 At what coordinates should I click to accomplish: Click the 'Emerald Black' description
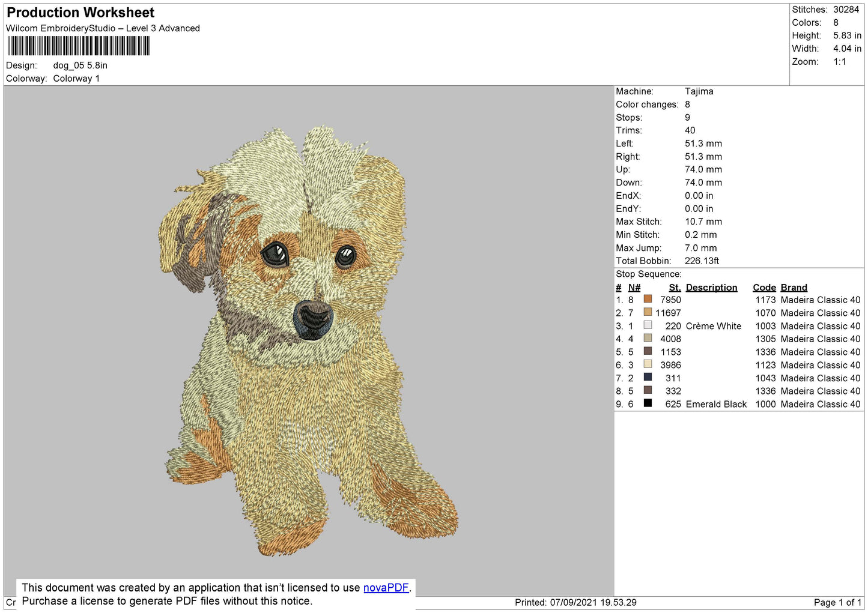click(x=716, y=405)
